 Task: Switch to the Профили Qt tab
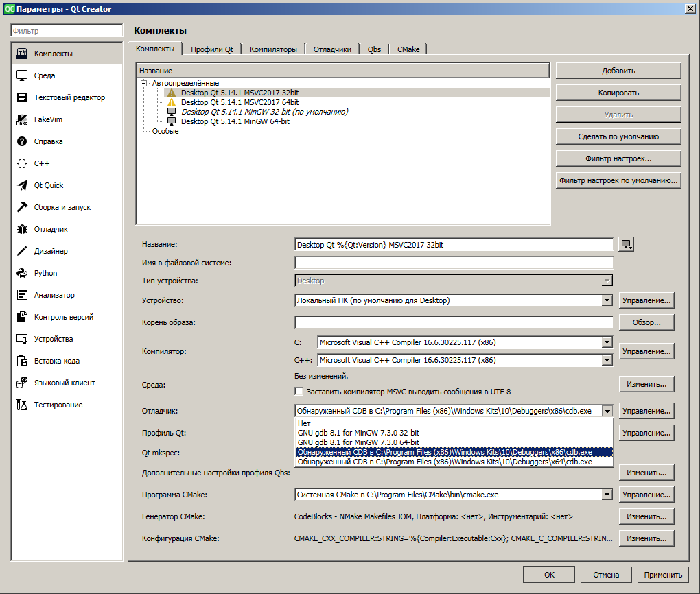pyautogui.click(x=212, y=49)
